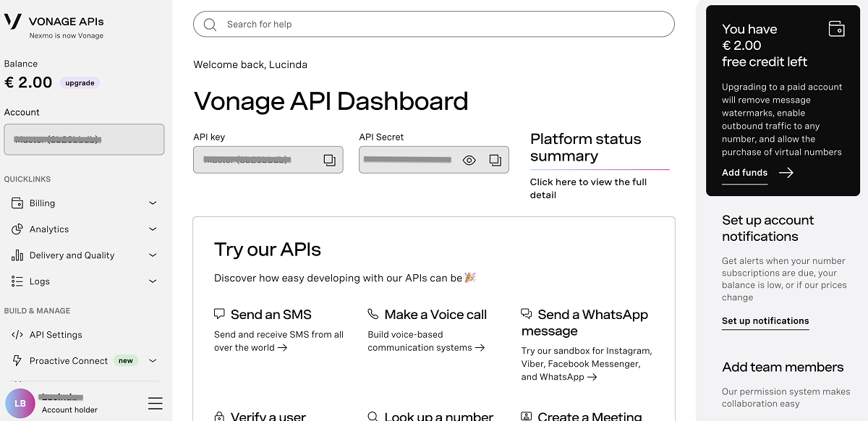Viewport: 868px width, 421px height.
Task: Click 'Send and receive SMS from all over the world' text
Action: click(x=278, y=341)
